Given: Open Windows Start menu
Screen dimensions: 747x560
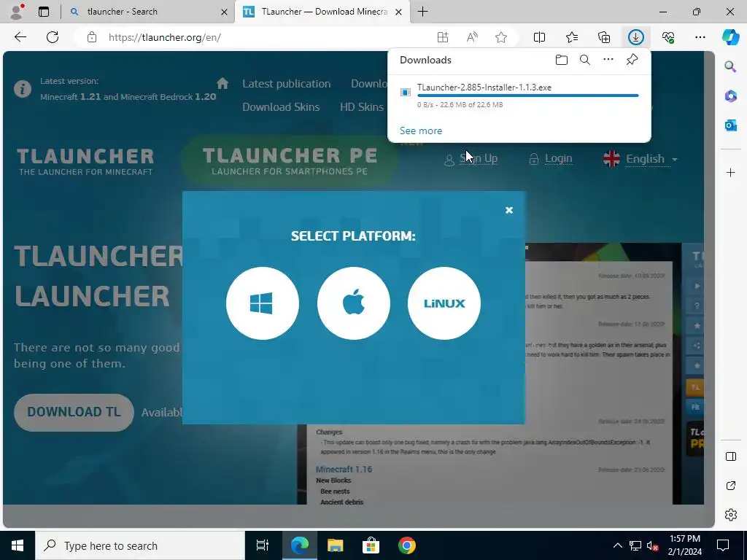Looking at the screenshot, I should click(x=18, y=545).
